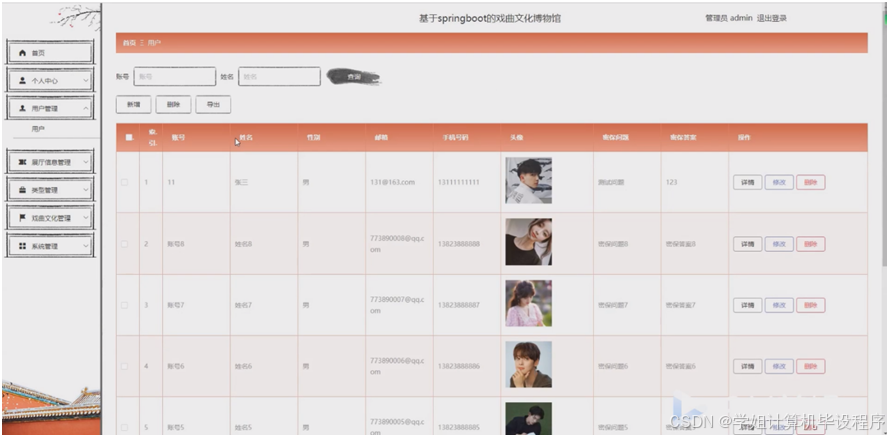Click the 退出登录 logout link

(772, 18)
